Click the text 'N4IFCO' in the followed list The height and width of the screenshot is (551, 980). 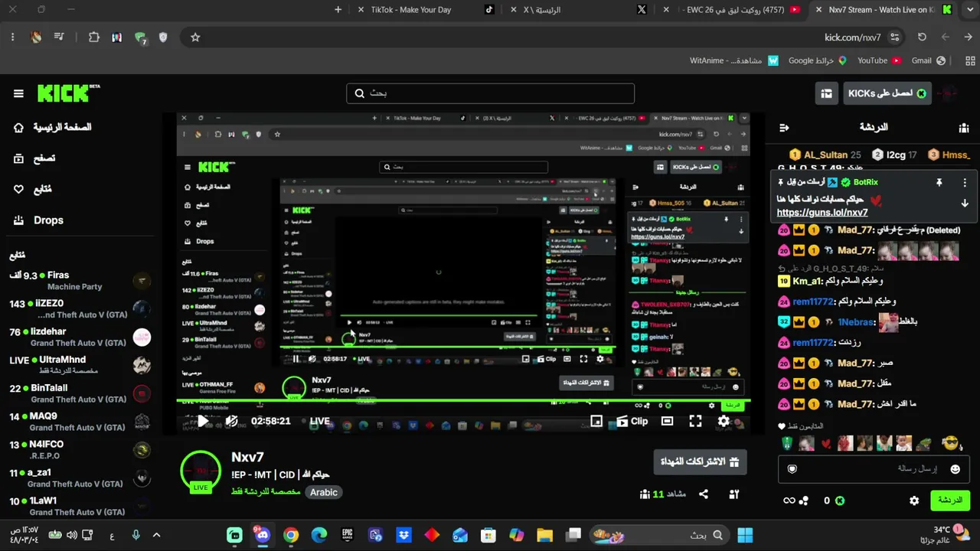pos(47,445)
